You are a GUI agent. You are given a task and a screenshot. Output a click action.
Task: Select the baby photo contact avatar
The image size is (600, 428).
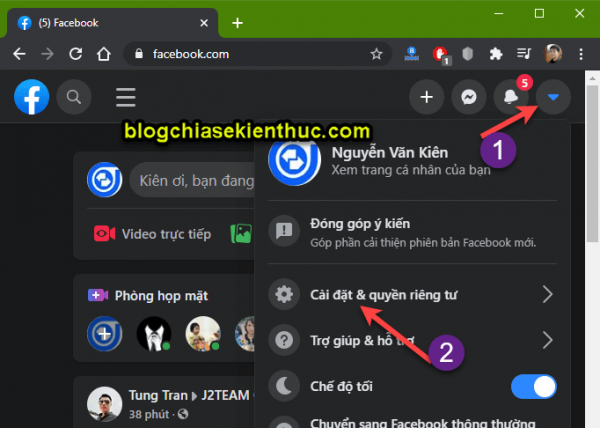203,334
